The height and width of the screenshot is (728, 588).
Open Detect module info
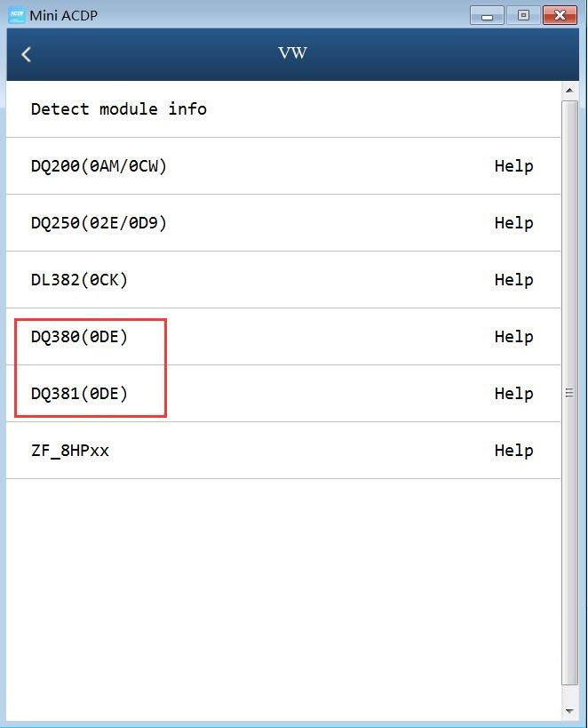pyautogui.click(x=118, y=109)
